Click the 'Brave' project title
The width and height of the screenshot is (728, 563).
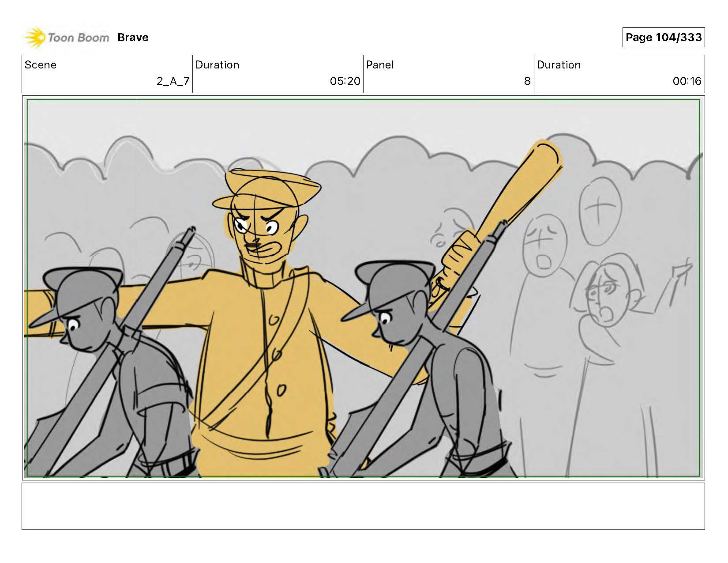pyautogui.click(x=133, y=38)
